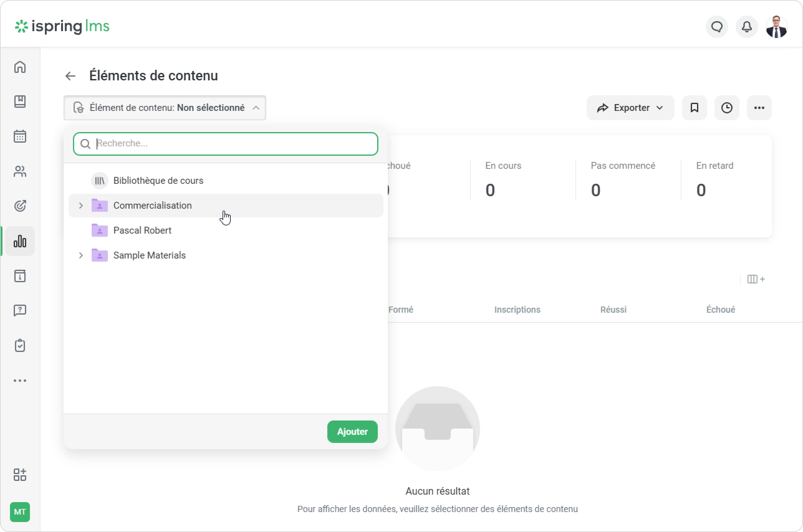
Task: Open the goals target icon
Action: pyautogui.click(x=20, y=206)
